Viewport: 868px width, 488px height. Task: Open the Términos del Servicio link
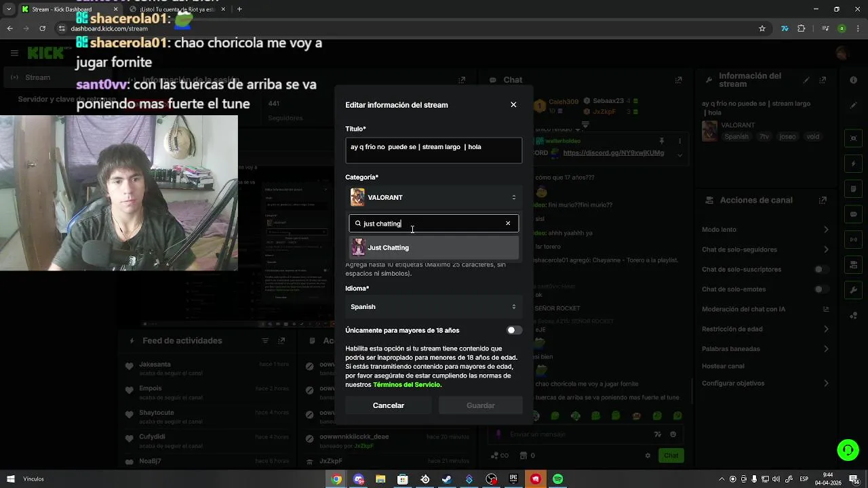[407, 384]
